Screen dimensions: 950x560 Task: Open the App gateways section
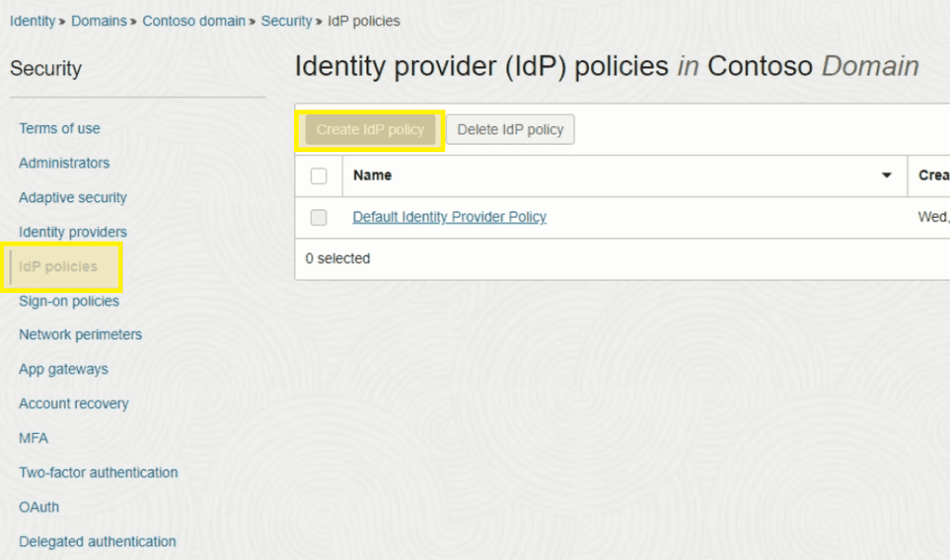[64, 369]
